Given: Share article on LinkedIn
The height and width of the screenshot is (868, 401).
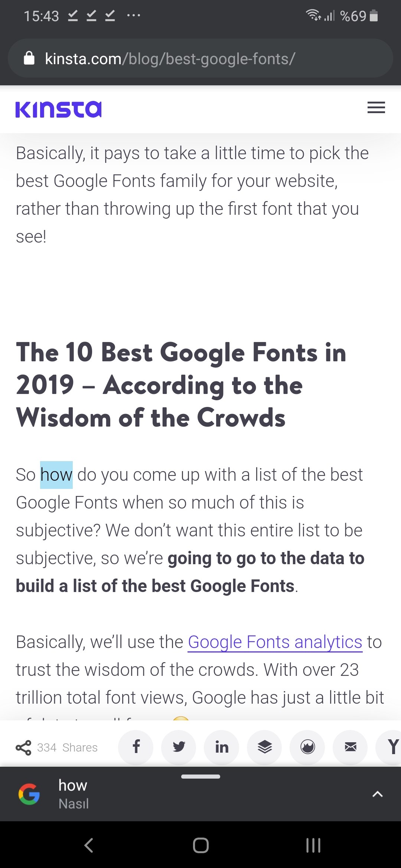Looking at the screenshot, I should [222, 747].
